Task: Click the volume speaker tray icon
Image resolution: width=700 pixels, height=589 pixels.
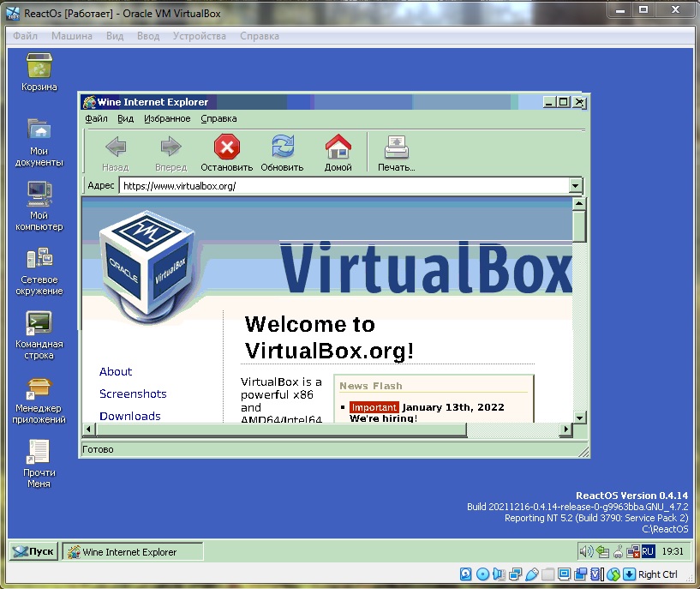Action: click(x=586, y=551)
